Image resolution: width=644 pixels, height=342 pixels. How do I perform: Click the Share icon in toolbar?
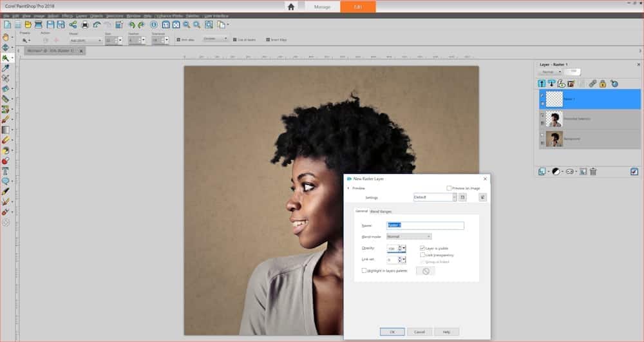[73, 24]
